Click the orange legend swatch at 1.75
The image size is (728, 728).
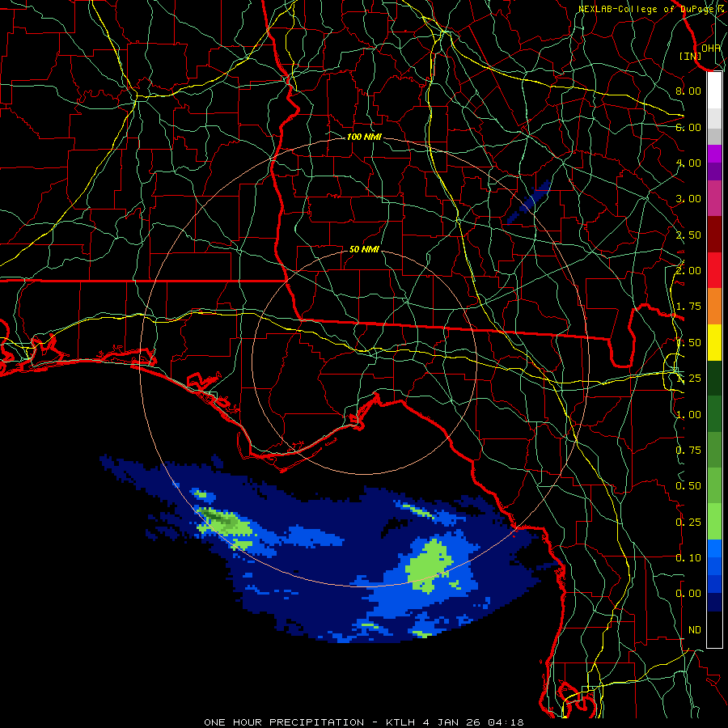pos(714,306)
